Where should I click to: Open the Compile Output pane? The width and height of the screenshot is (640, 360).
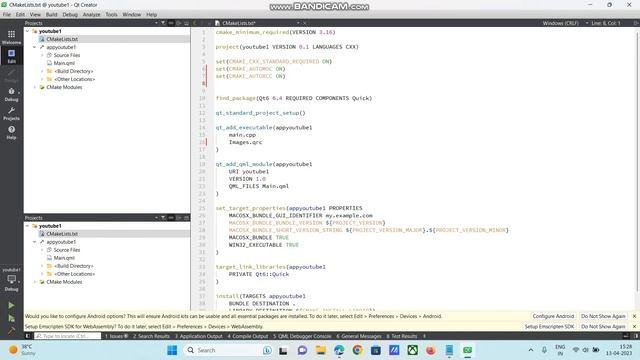tap(248, 336)
